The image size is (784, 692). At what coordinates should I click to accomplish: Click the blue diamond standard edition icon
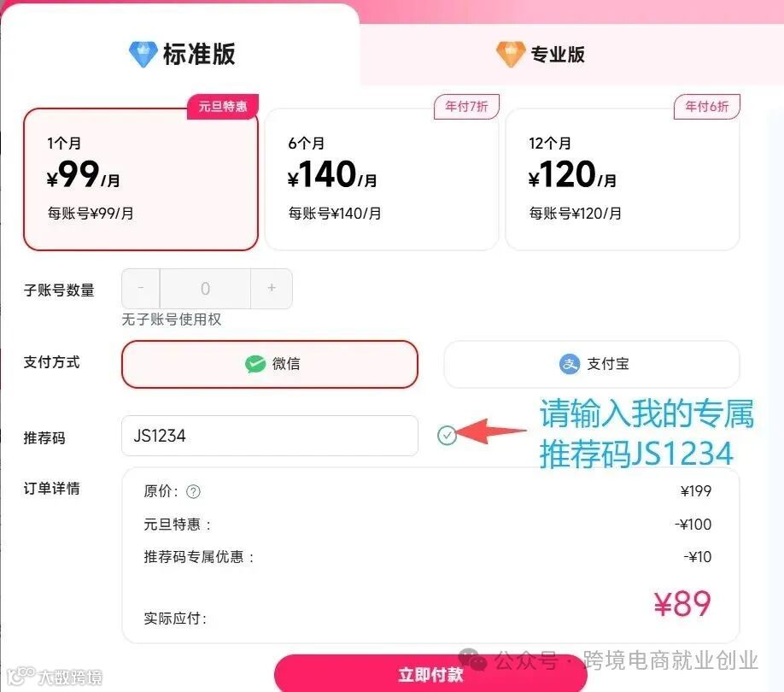(143, 54)
